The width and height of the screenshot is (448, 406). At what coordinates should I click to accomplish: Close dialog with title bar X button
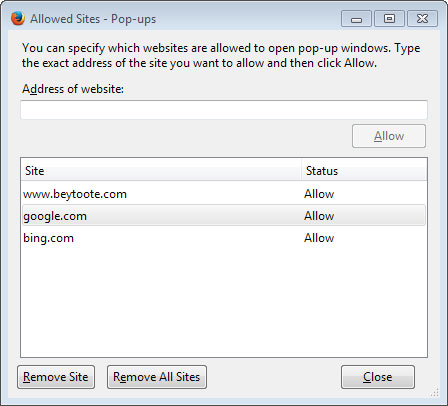point(422,19)
